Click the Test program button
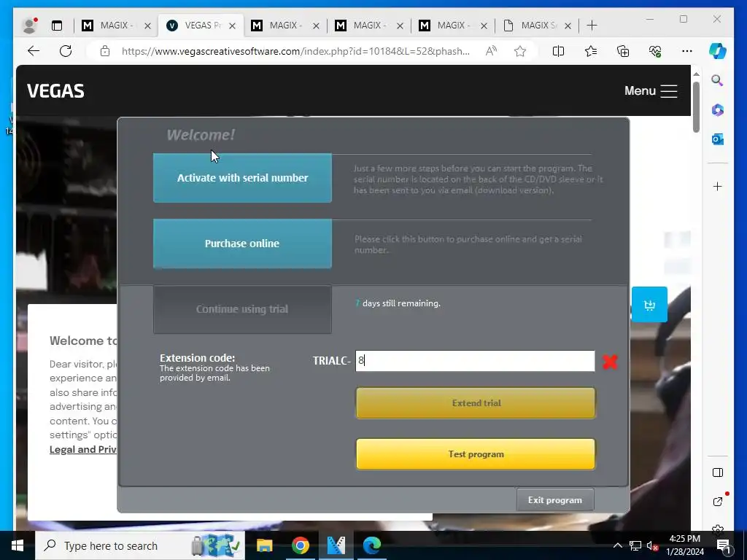 [x=476, y=454]
